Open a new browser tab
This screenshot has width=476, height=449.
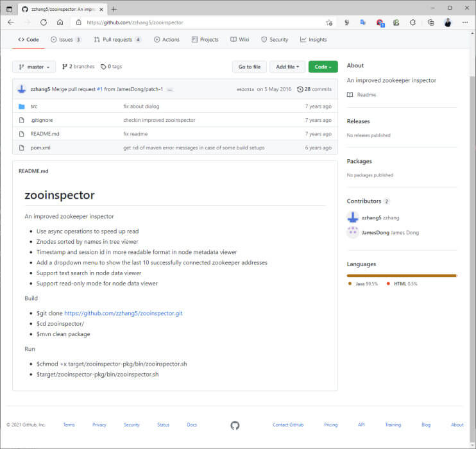[114, 10]
